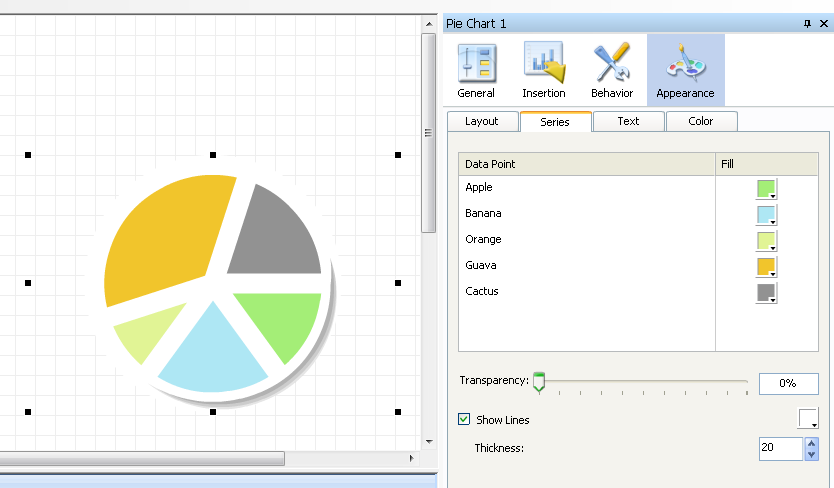Open the Apple fill color dropdown
The image size is (834, 488).
(767, 189)
